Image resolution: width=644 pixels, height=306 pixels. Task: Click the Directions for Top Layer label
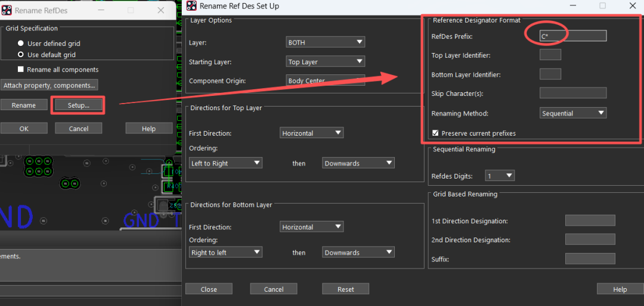(x=226, y=108)
